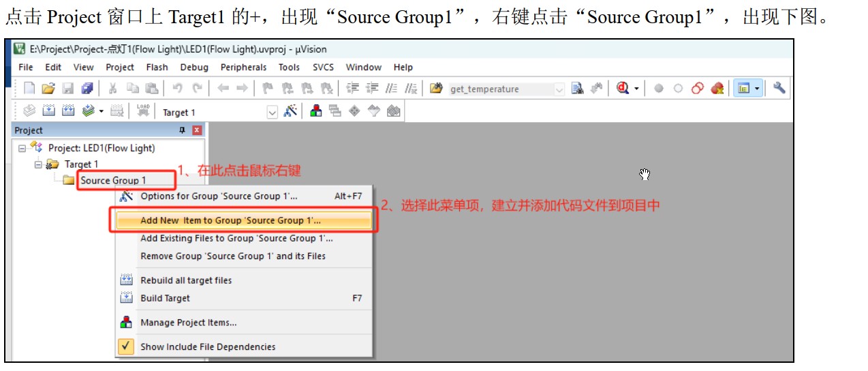Viewport: 868px width, 371px height.
Task: Click the Find in Files icon
Action: coord(437,89)
